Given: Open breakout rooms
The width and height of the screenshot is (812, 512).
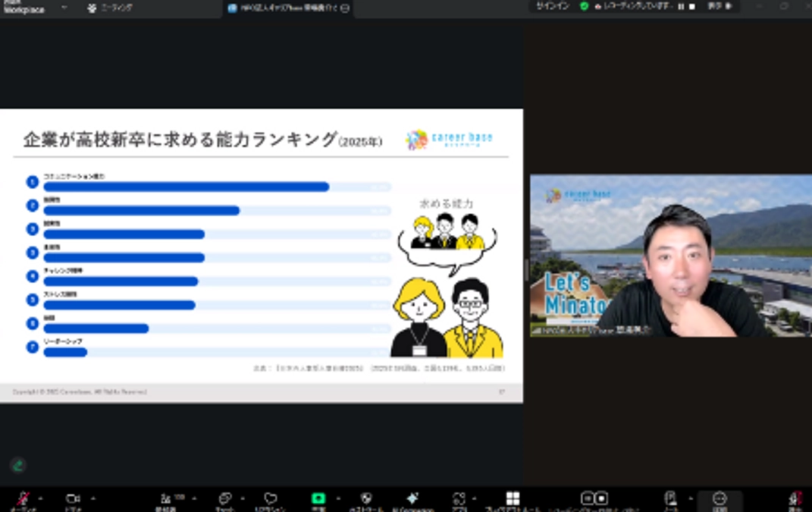Looking at the screenshot, I should [513, 499].
